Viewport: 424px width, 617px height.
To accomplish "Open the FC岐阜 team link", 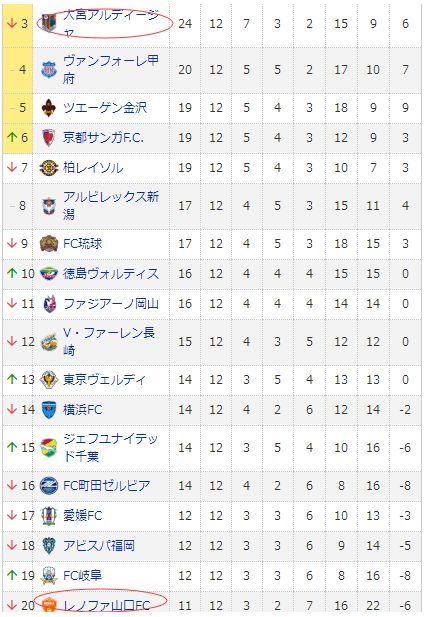I will (x=83, y=576).
